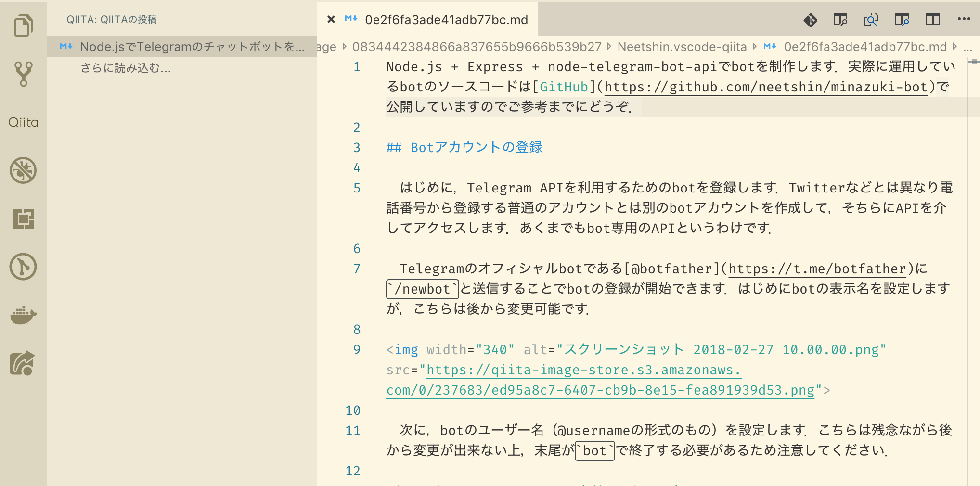Open the More Actions ellipsis menu
This screenshot has height=486, width=980.
[964, 19]
